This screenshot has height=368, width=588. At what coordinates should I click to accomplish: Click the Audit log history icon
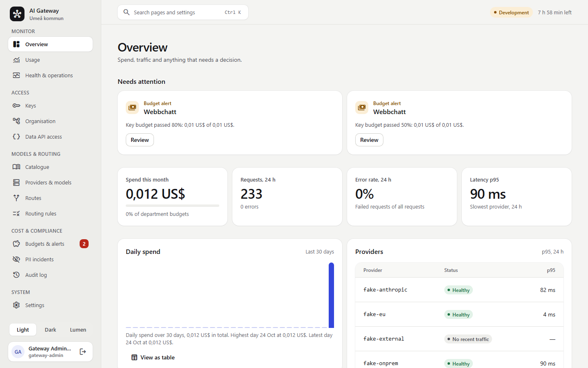(x=16, y=275)
